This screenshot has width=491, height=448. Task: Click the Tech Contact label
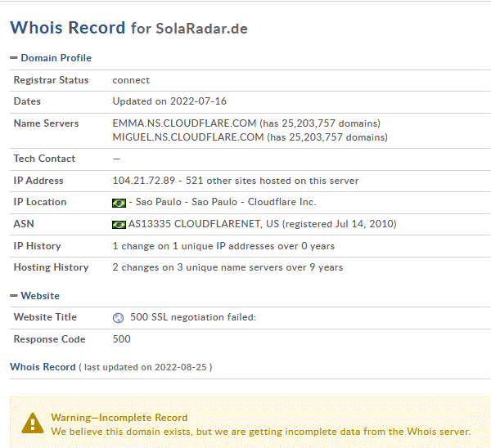click(x=44, y=159)
